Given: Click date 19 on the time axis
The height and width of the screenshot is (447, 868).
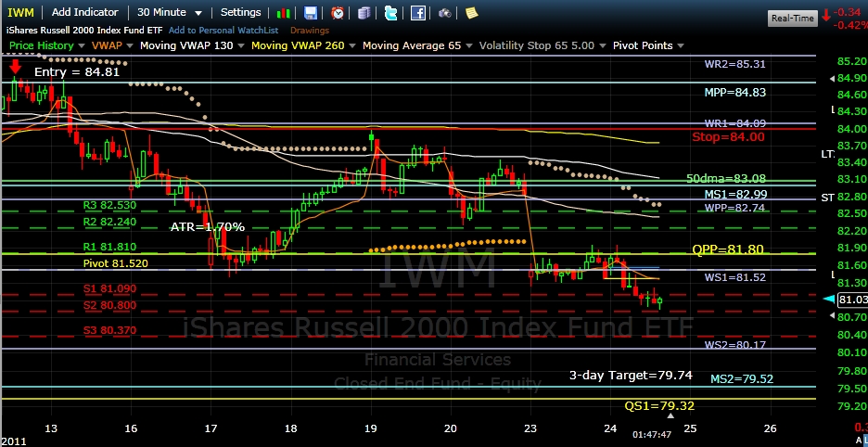Looking at the screenshot, I should [x=371, y=428].
